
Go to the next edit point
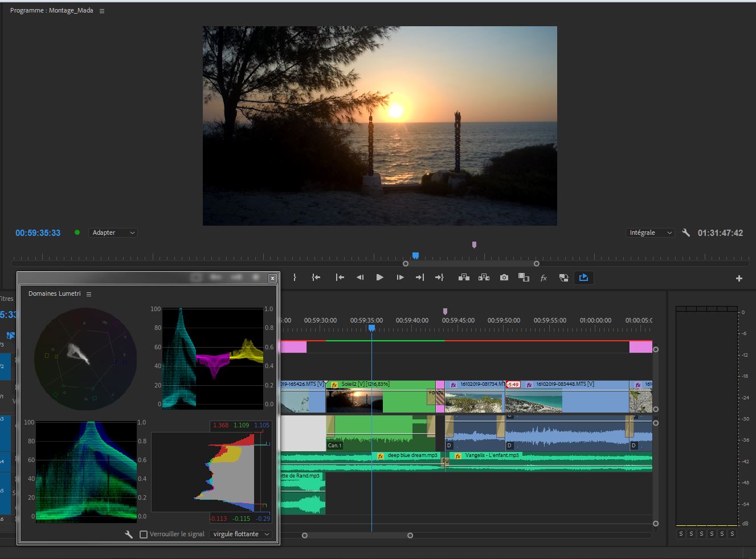420,278
